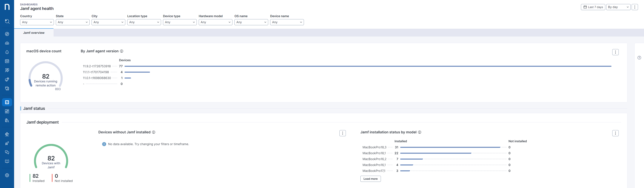
Task: Open the dashboard's three-dot options menu
Action: [634, 7]
